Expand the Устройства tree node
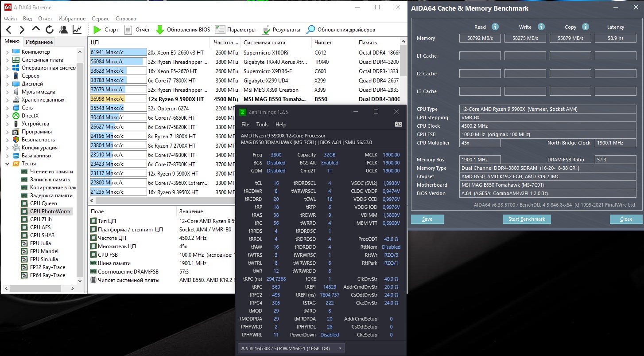 coord(8,124)
